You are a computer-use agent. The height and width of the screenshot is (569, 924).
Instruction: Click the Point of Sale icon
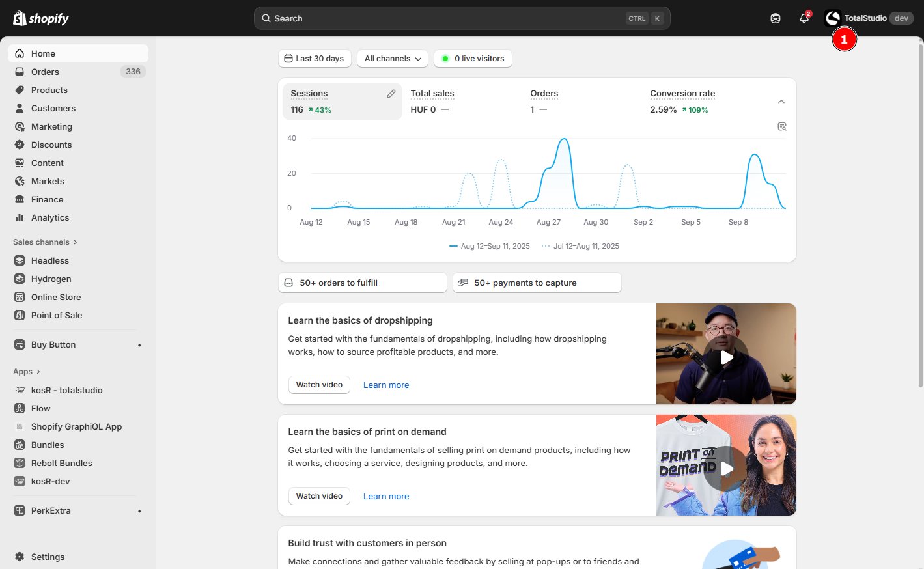point(20,315)
